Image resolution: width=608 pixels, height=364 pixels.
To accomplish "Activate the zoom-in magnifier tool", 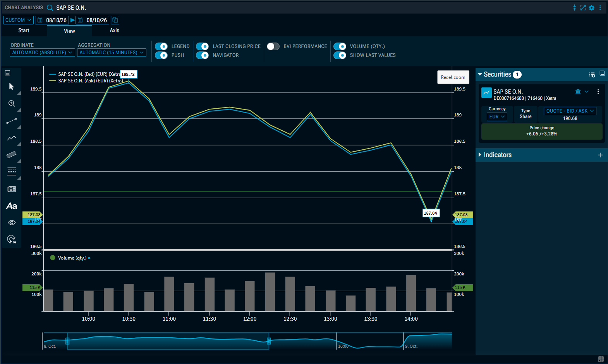I will click(12, 104).
